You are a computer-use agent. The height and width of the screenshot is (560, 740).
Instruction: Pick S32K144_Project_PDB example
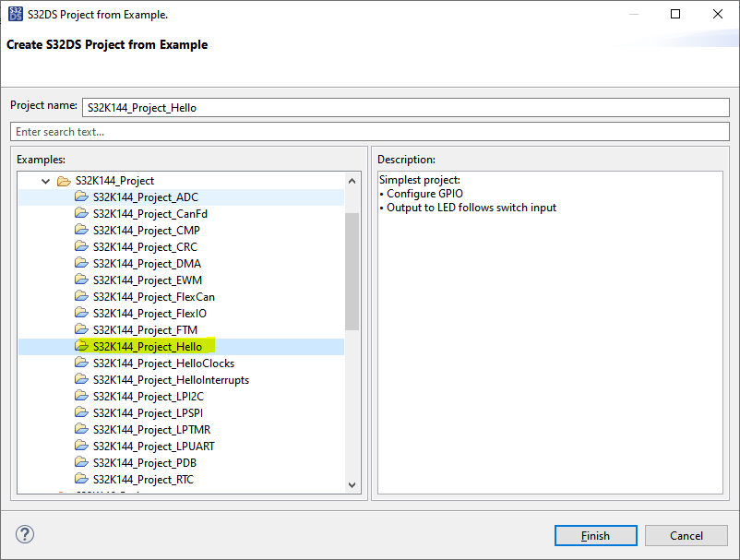pos(145,463)
